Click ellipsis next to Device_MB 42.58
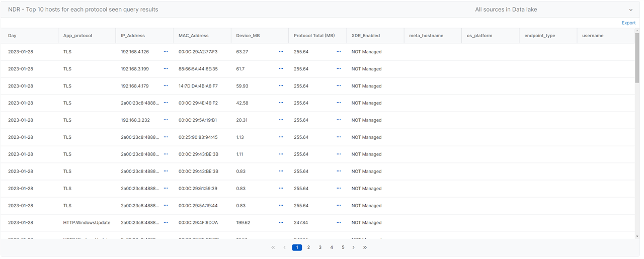The image size is (644, 259). tap(281, 103)
